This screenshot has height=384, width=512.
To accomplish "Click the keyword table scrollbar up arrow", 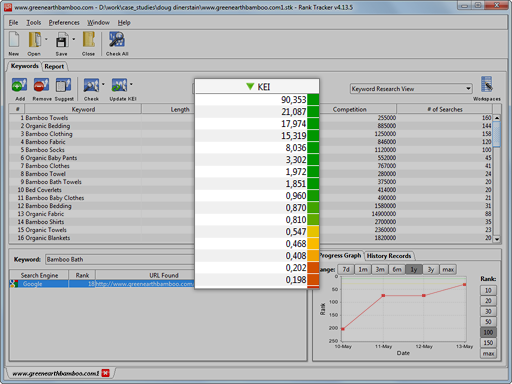I will click(x=497, y=118).
